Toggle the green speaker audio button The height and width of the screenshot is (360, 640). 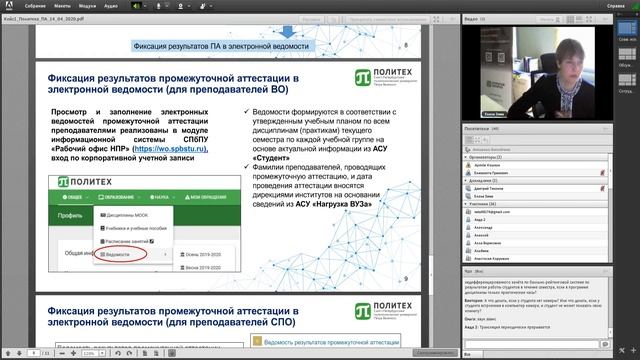click(x=136, y=6)
